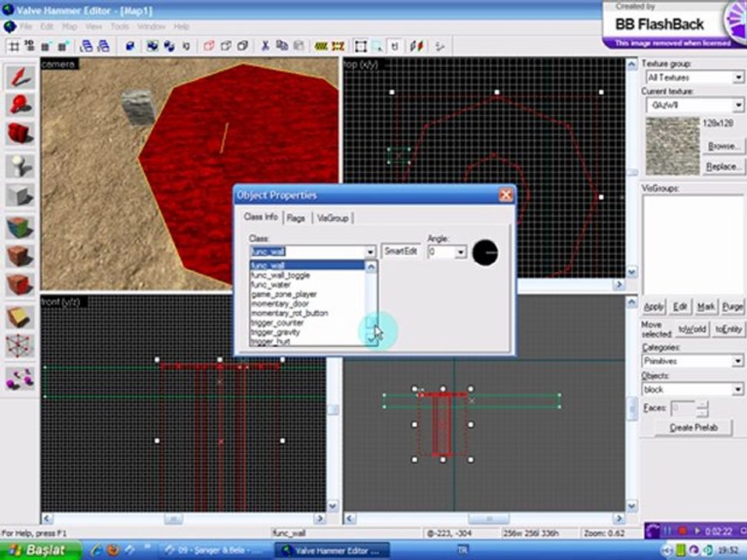Select the Magnify tool
Viewport: 747px width, 560px height.
tap(20, 105)
